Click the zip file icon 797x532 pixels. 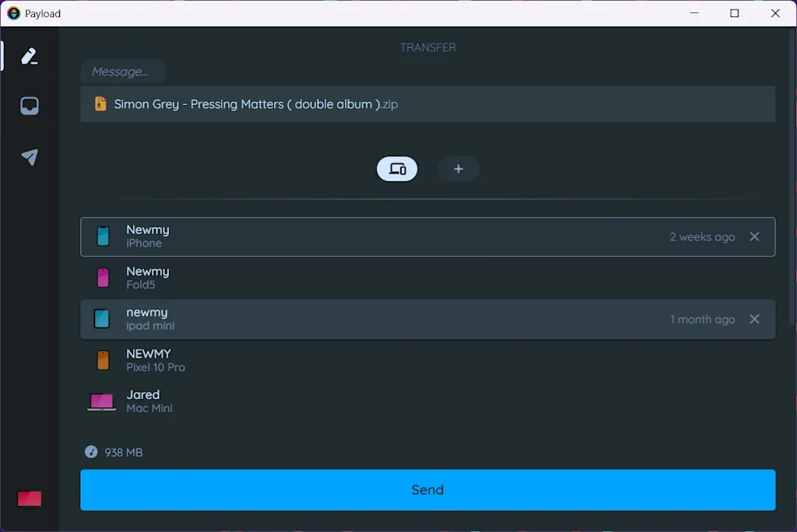(100, 104)
